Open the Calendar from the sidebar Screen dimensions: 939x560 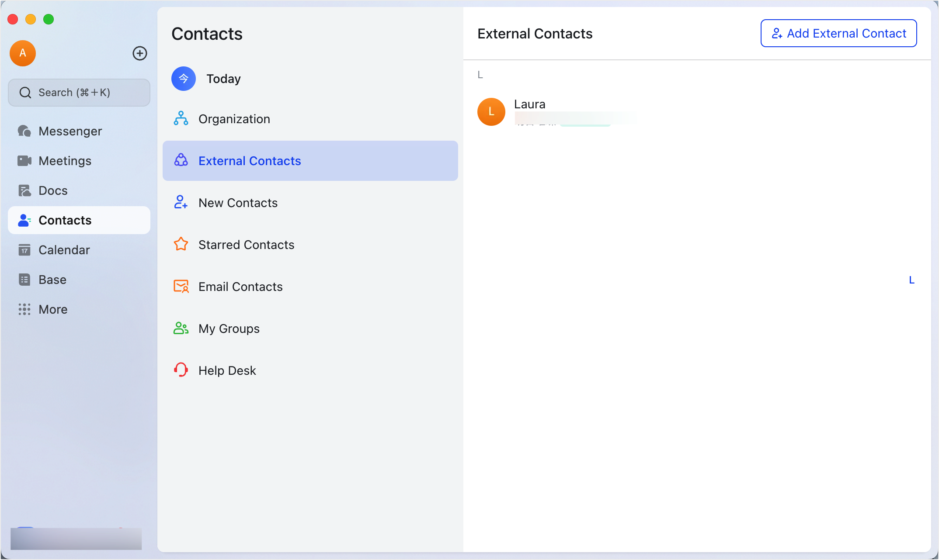coord(64,250)
